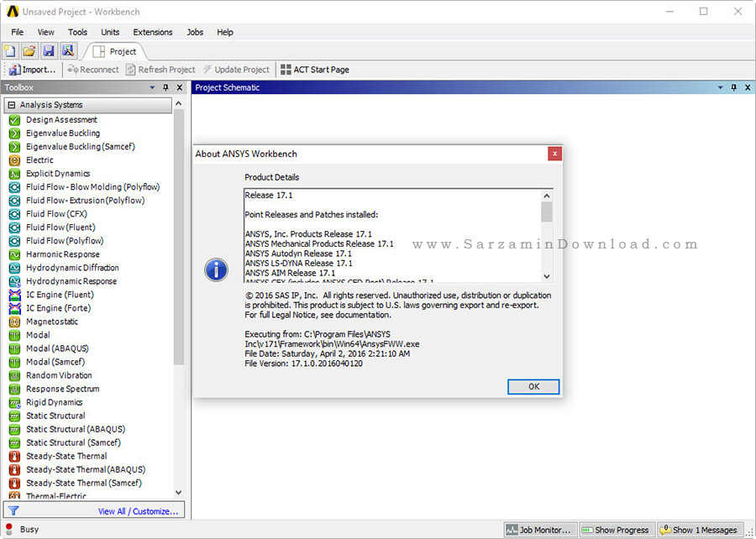Open the Help menu
This screenshot has height=539, width=756.
coord(224,32)
